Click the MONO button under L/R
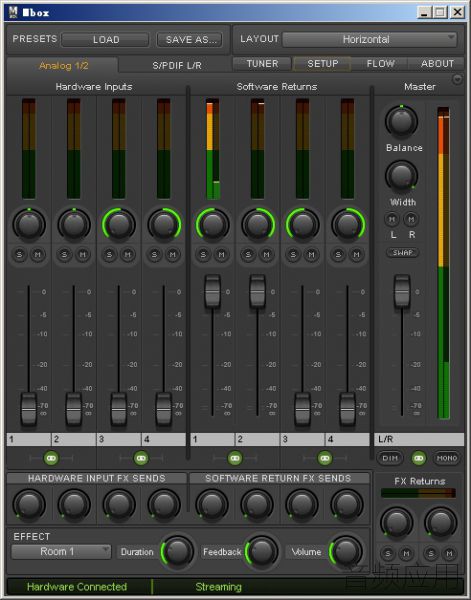The width and height of the screenshot is (471, 600). [447, 458]
